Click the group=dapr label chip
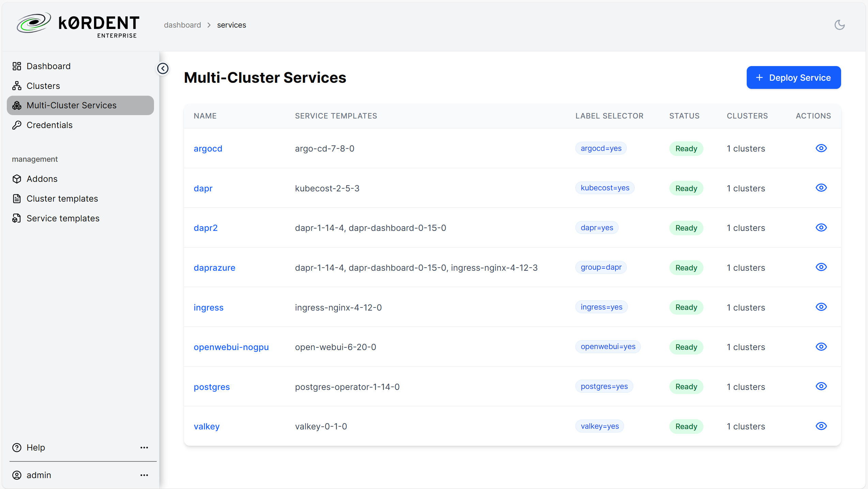The width and height of the screenshot is (868, 489). tap(601, 267)
